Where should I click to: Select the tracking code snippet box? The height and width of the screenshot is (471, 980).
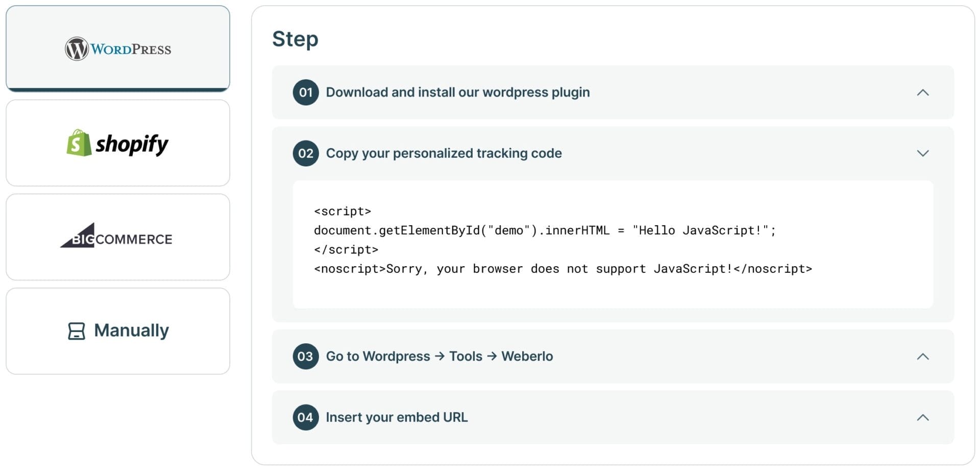pos(612,244)
